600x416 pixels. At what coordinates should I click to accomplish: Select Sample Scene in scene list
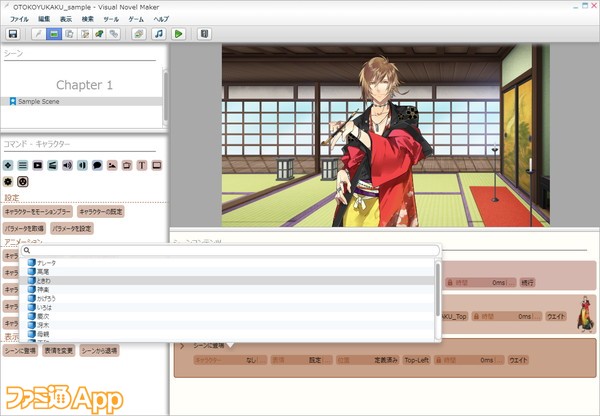point(82,101)
